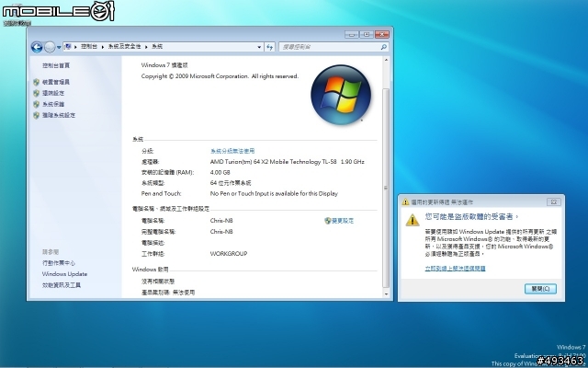Click the large warning icon in piracy dialog
This screenshot has height=368, width=588.
click(x=413, y=220)
